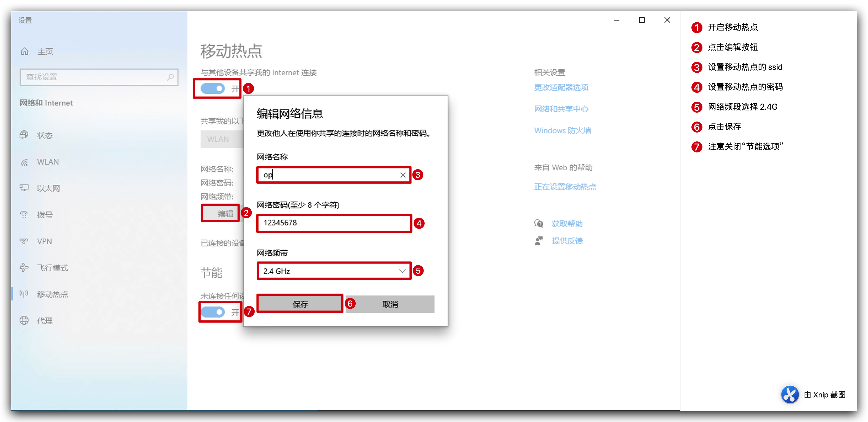868x422 pixels.
Task: Click the 查找设置 search field
Action: pyautogui.click(x=99, y=77)
